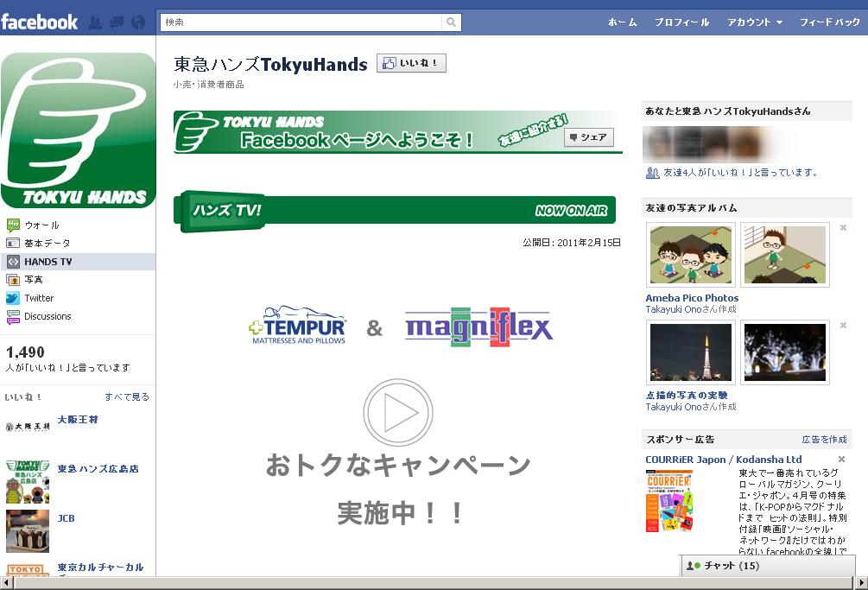
Task: Click the いいね！ like button
Action: [x=411, y=63]
